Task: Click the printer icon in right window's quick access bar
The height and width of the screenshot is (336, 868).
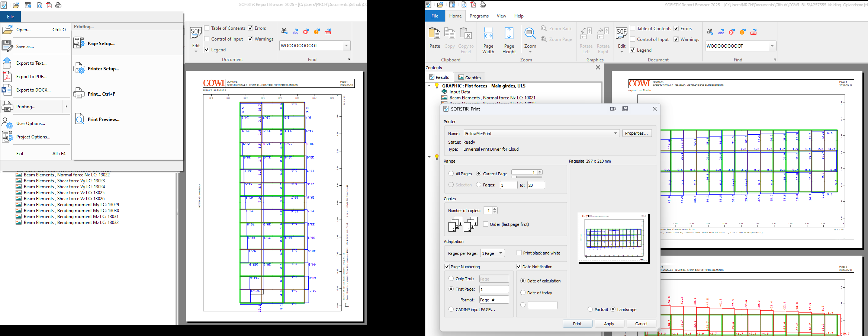Action: 483,5
